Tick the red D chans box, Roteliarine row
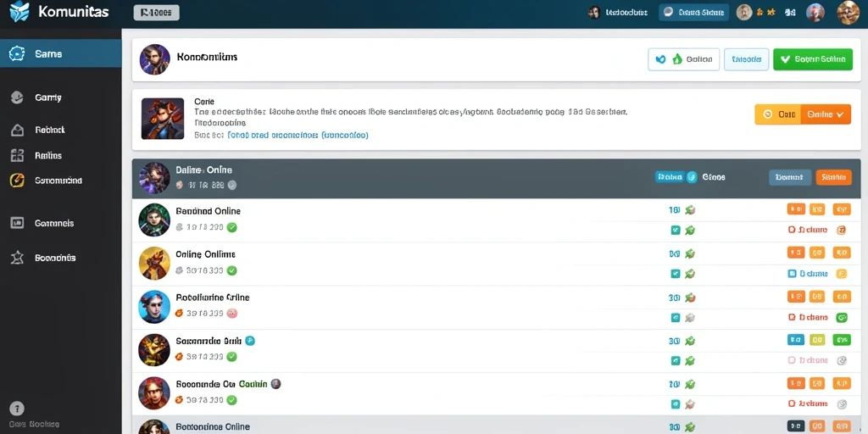The width and height of the screenshot is (868, 434). (x=792, y=317)
